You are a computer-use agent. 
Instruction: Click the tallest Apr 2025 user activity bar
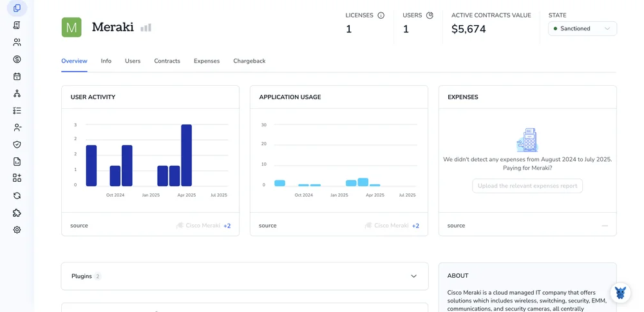coord(187,155)
